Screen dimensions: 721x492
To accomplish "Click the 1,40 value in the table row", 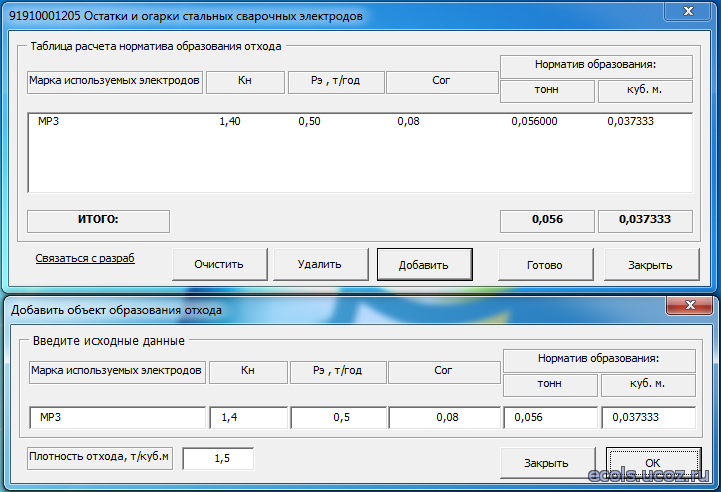I will 230,121.
